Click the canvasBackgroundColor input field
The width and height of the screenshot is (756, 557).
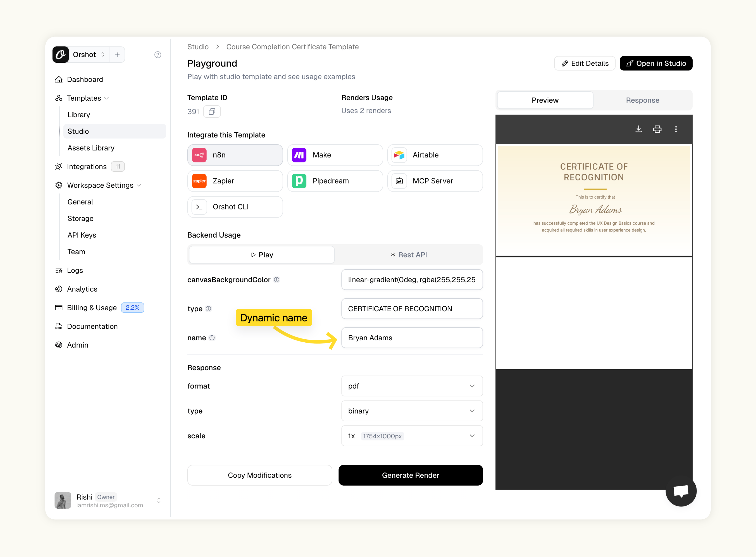412,279
